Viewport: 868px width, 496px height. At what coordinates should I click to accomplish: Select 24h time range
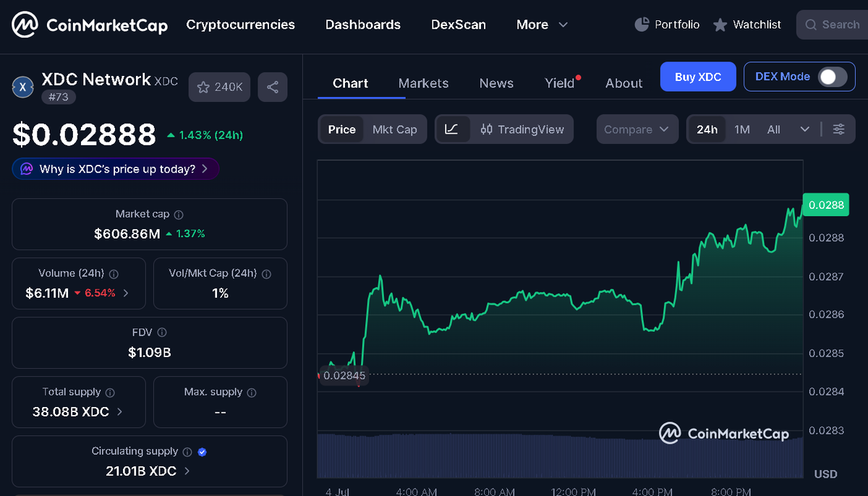(x=707, y=129)
